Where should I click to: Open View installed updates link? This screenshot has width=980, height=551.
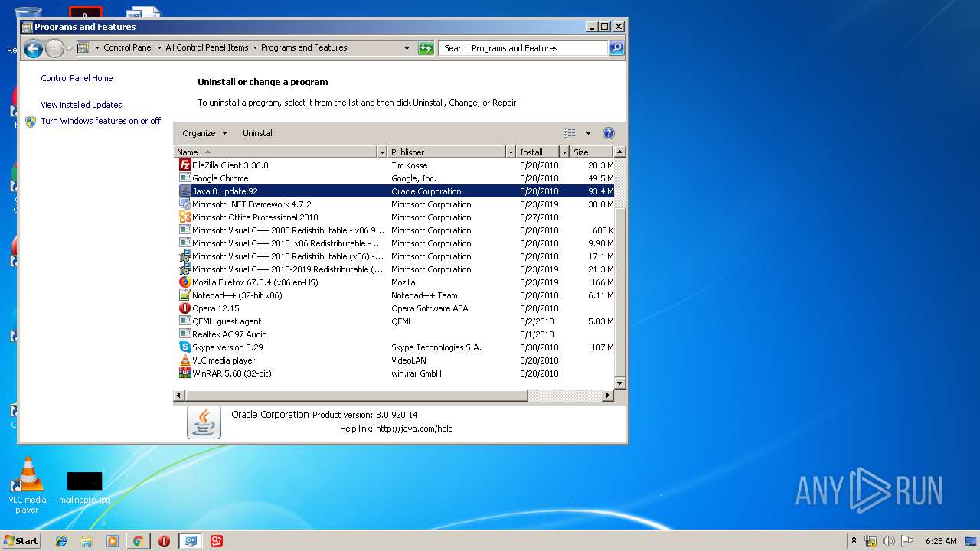coord(81,105)
